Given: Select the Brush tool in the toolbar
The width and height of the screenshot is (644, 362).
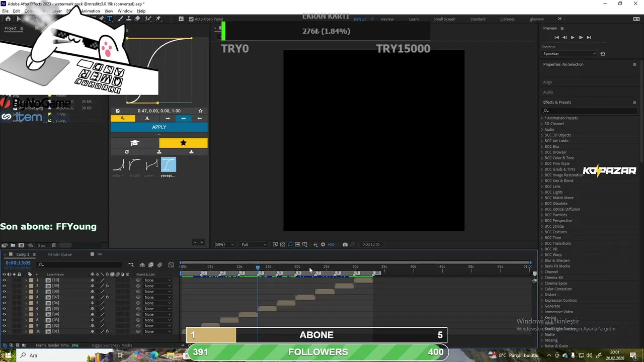Looking at the screenshot, I should (x=120, y=19).
